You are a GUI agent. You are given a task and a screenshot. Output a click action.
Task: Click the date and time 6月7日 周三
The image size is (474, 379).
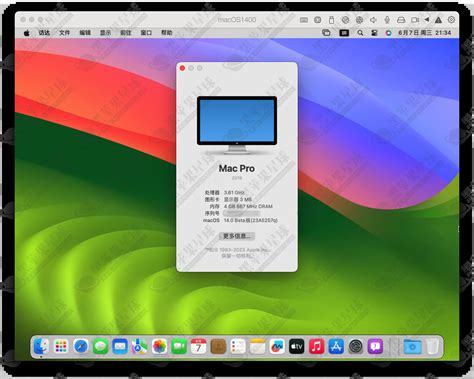coord(425,33)
